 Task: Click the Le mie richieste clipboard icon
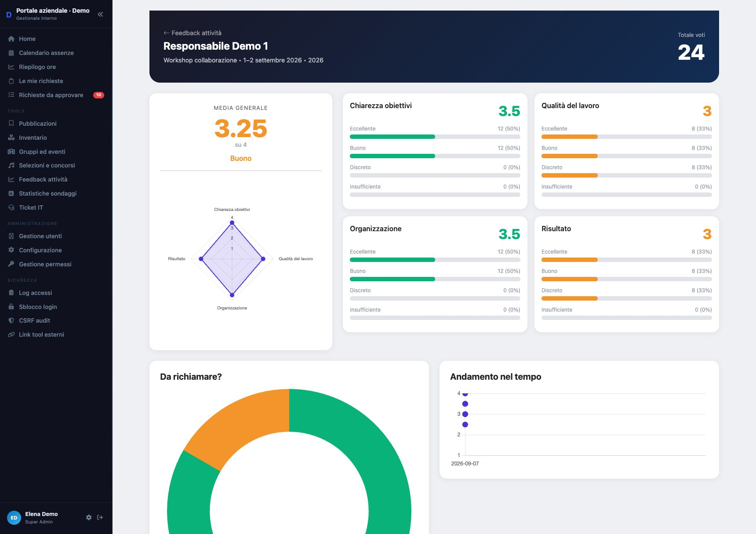tap(11, 81)
